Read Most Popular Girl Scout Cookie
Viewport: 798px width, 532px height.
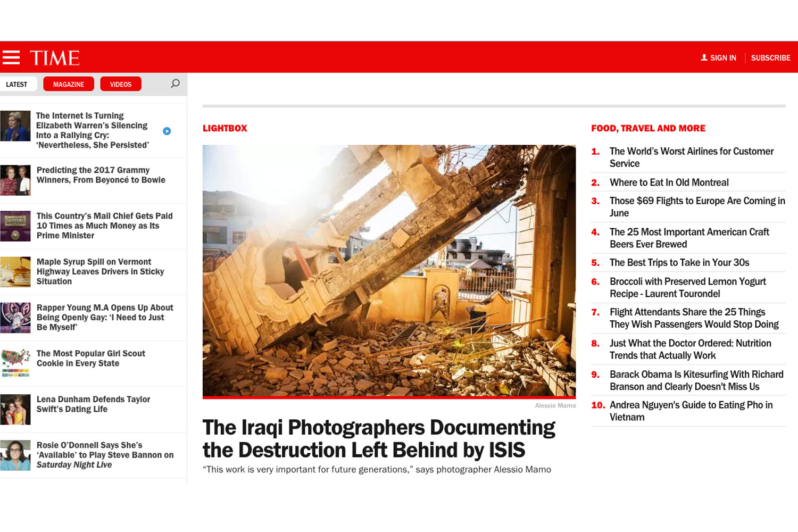coord(90,358)
